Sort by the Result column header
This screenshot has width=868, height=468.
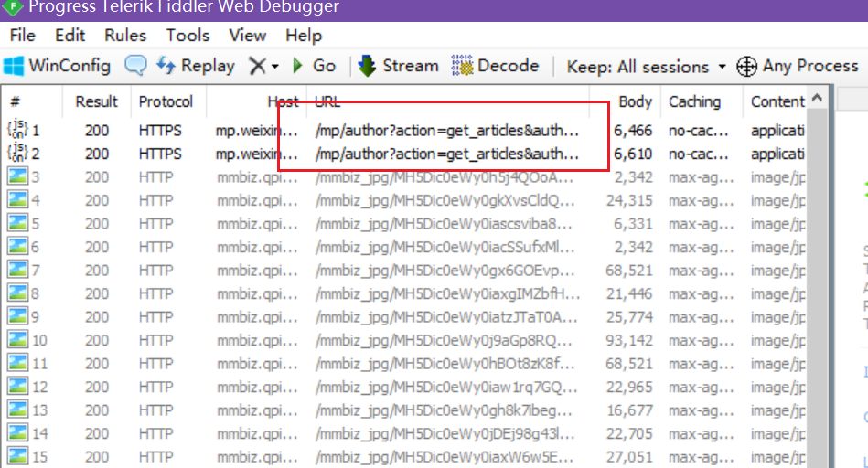coord(96,101)
